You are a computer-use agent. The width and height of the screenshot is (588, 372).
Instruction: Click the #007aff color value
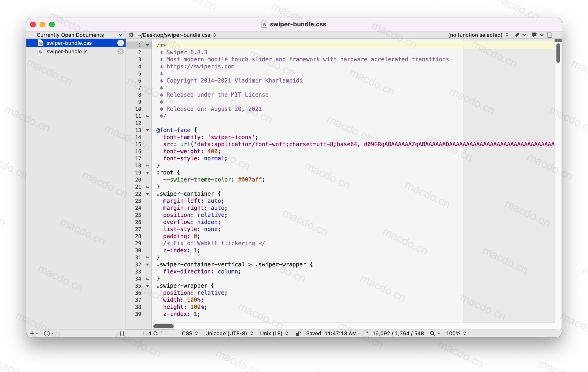tap(250, 180)
